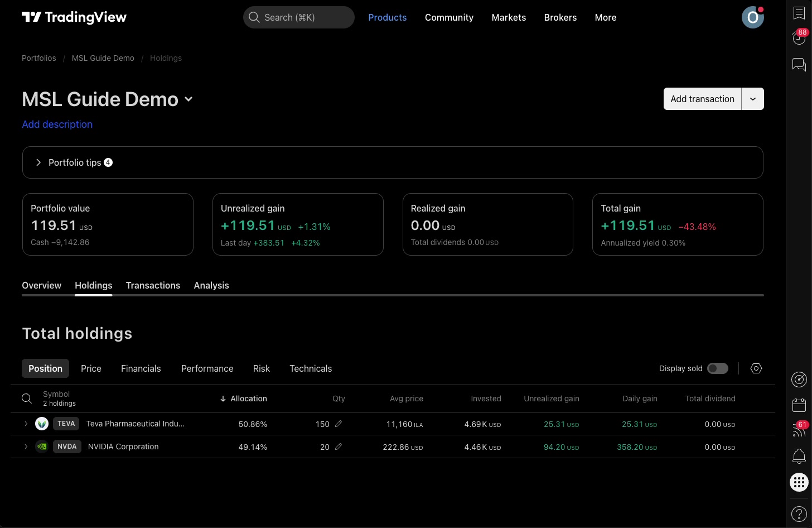Select the Holdings tab
This screenshot has height=528, width=812.
pyautogui.click(x=94, y=285)
